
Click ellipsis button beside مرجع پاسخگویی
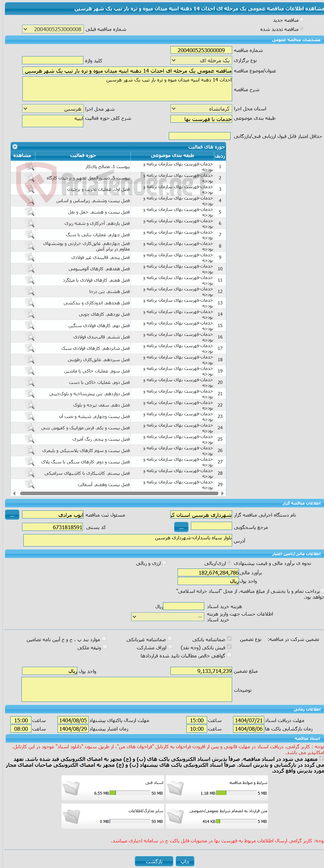[x=181, y=527]
